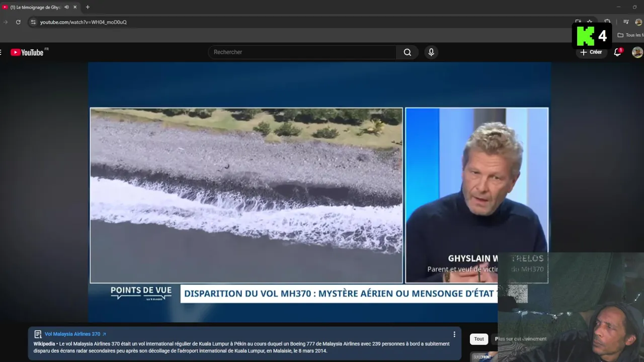Select the 'Tout' filter chip

[x=479, y=339]
